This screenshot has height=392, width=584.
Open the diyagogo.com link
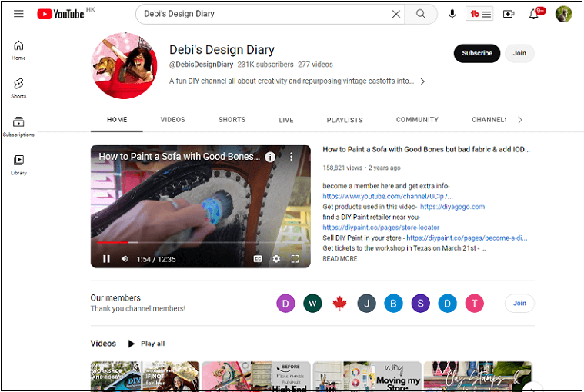coord(452,207)
